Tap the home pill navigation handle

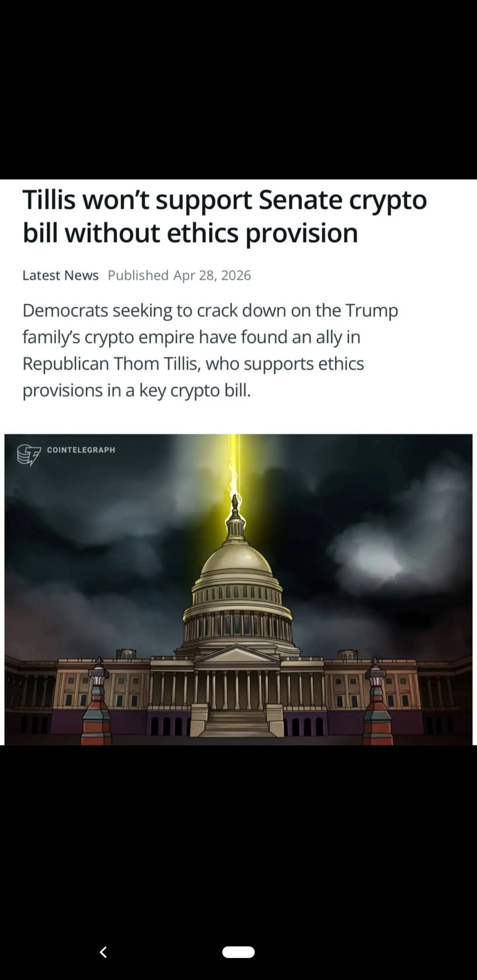coord(238,952)
